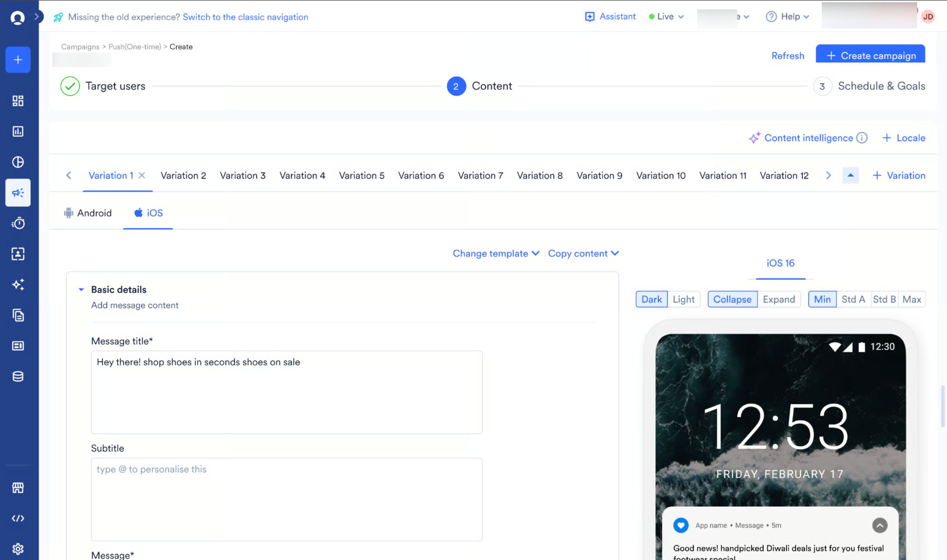Open the cards layout sidebar icon
This screenshot has width=947, height=560.
click(x=18, y=345)
